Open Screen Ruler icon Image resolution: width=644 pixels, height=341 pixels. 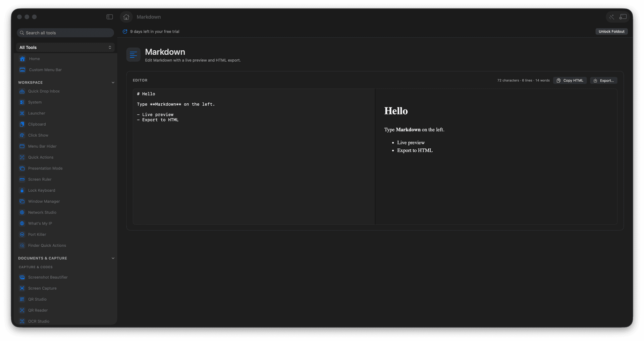22,180
